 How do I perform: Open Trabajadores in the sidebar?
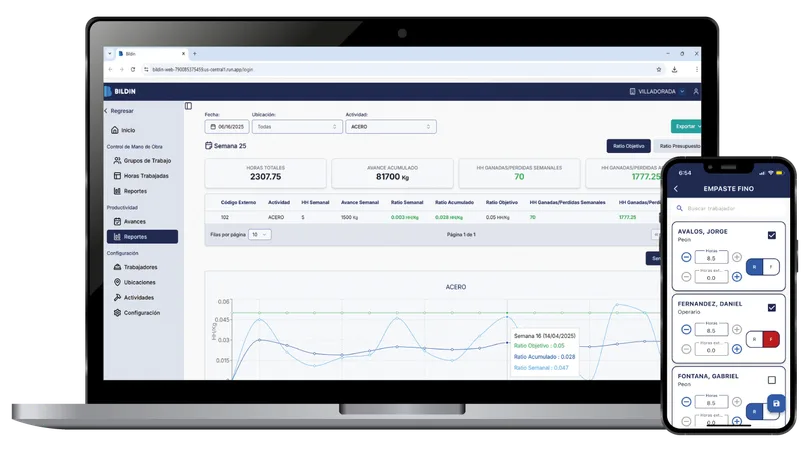point(135,267)
